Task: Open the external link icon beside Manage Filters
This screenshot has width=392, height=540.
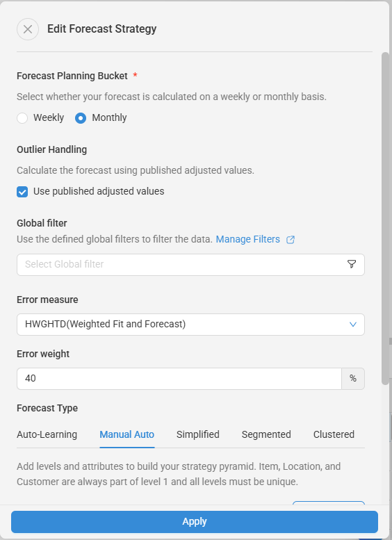Action: pos(291,240)
